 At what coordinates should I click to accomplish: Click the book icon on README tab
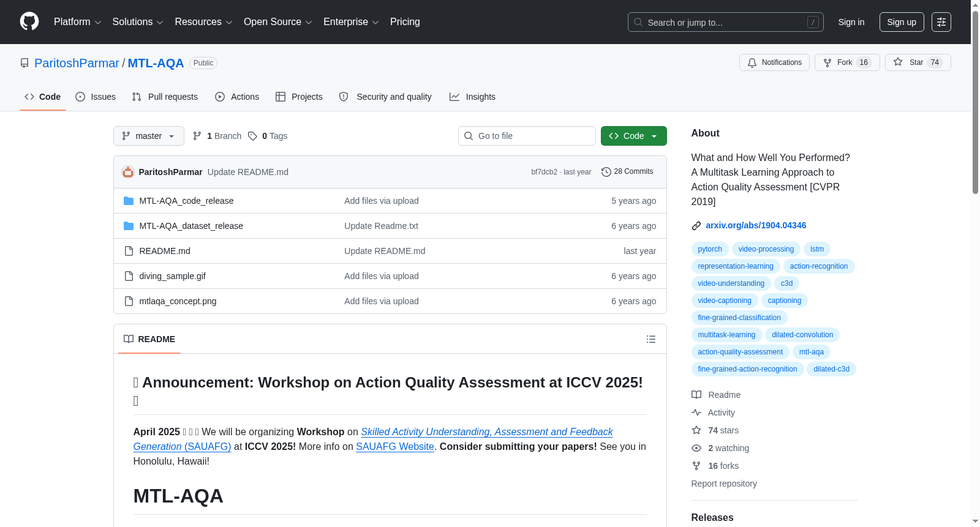(129, 339)
